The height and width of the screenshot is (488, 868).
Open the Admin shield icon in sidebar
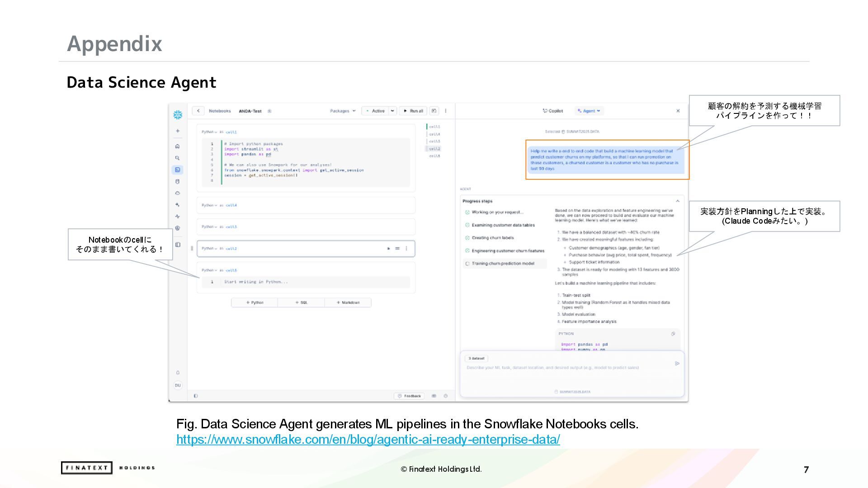point(178,228)
